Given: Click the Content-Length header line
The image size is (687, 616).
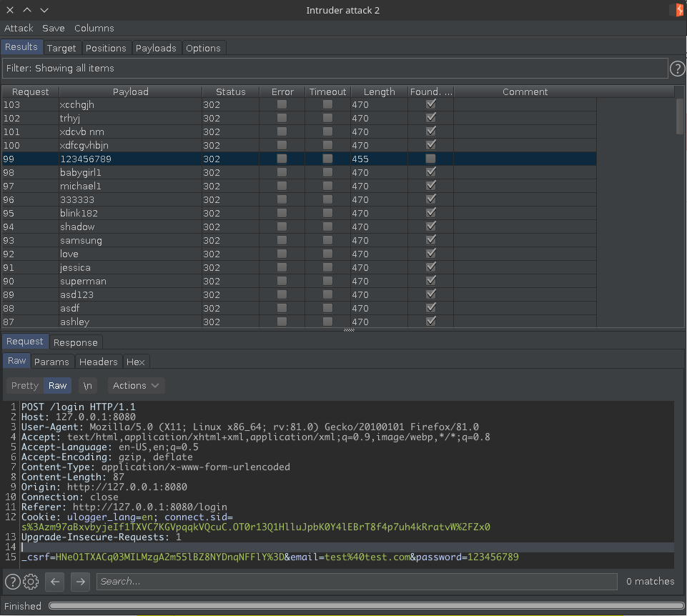Looking at the screenshot, I should [73, 477].
